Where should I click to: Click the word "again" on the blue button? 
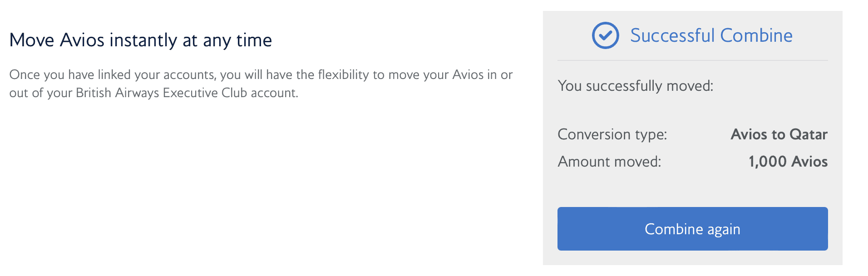pyautogui.click(x=723, y=229)
